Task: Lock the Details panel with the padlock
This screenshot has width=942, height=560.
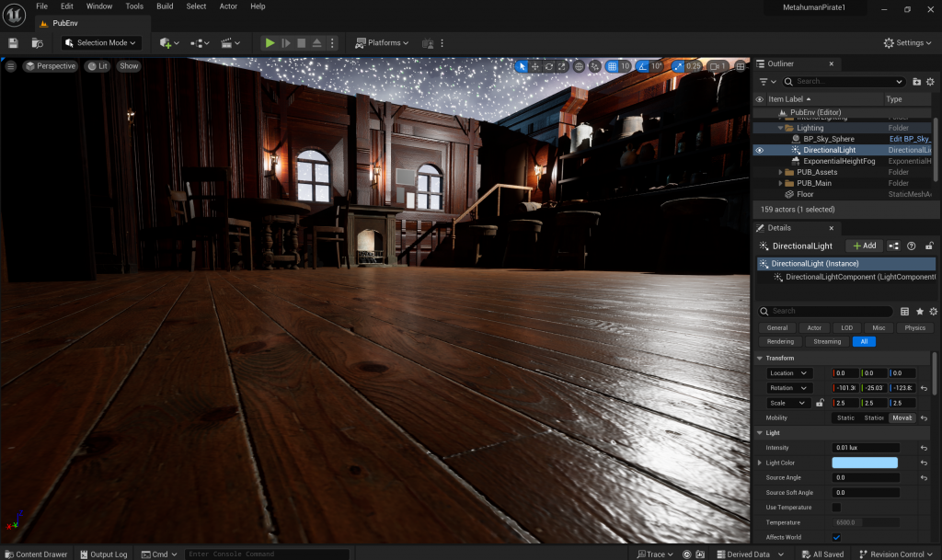Action: tap(929, 246)
